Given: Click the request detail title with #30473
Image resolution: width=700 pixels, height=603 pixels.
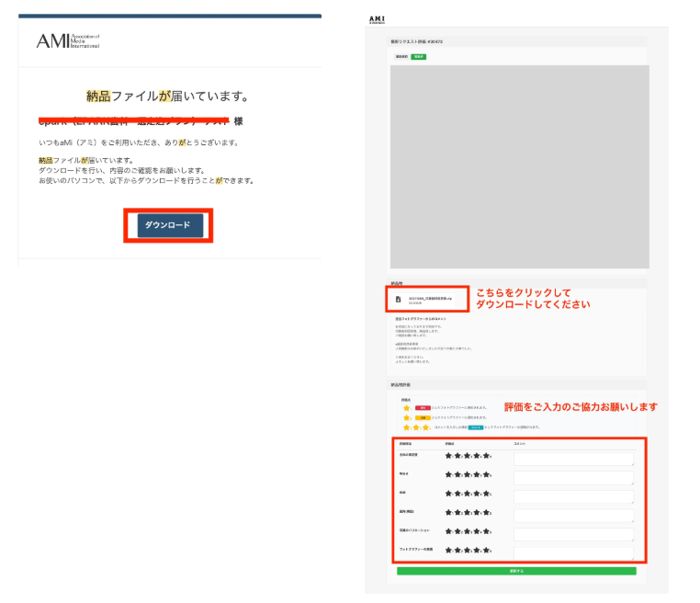Looking at the screenshot, I should coord(416,41).
